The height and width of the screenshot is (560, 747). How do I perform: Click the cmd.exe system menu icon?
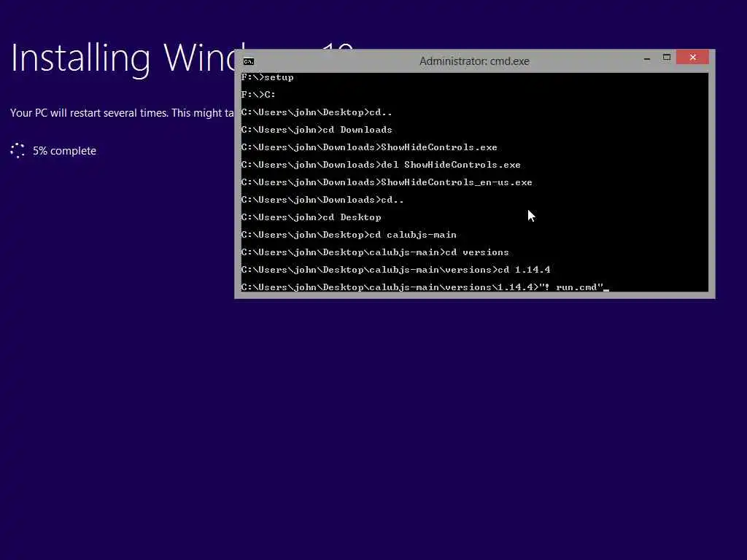point(249,61)
